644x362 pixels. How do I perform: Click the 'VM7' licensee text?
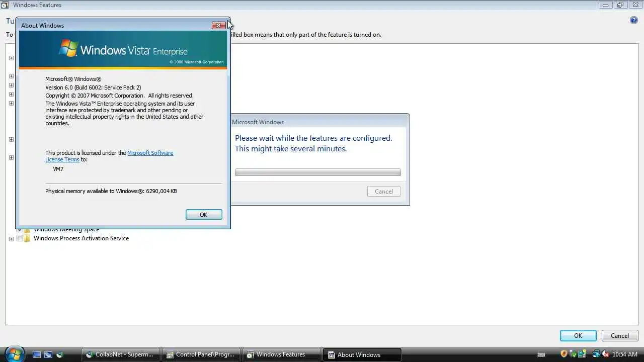(58, 169)
